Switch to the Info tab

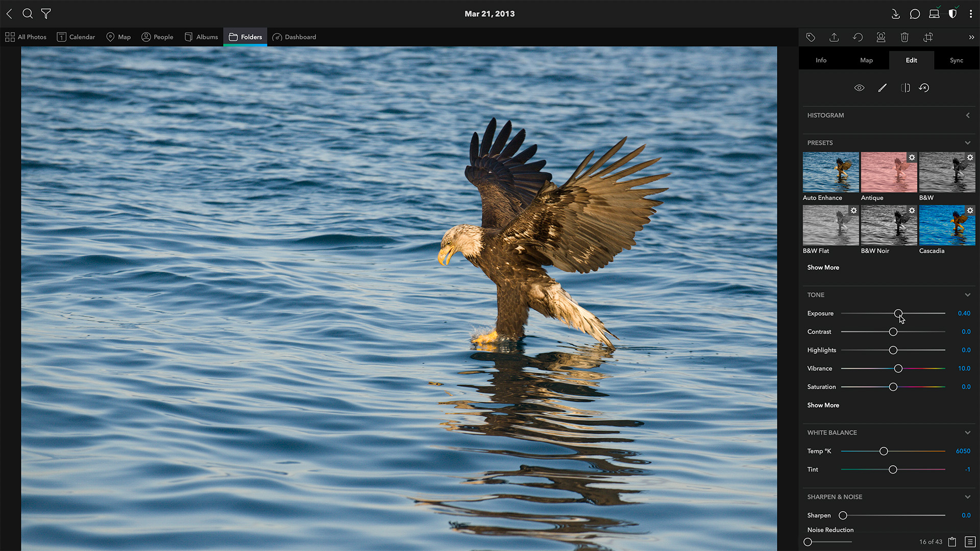click(821, 60)
